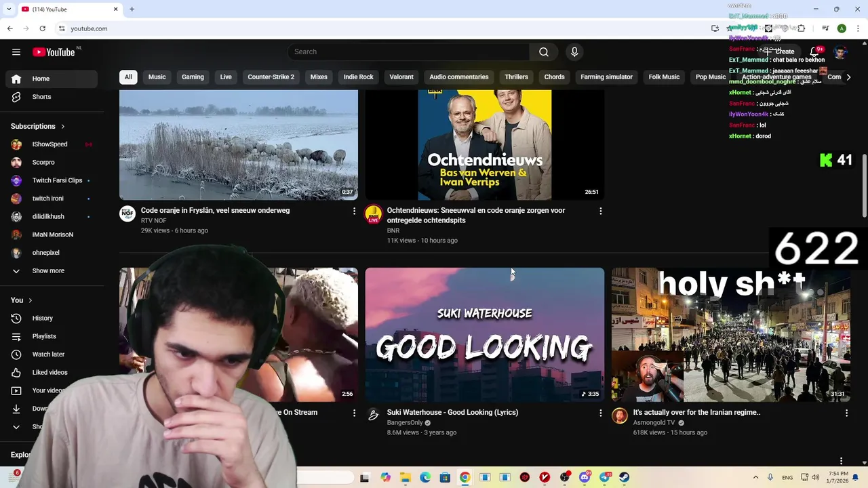This screenshot has width=868, height=488.
Task: Click the install app icon in address bar
Action: pyautogui.click(x=715, y=28)
